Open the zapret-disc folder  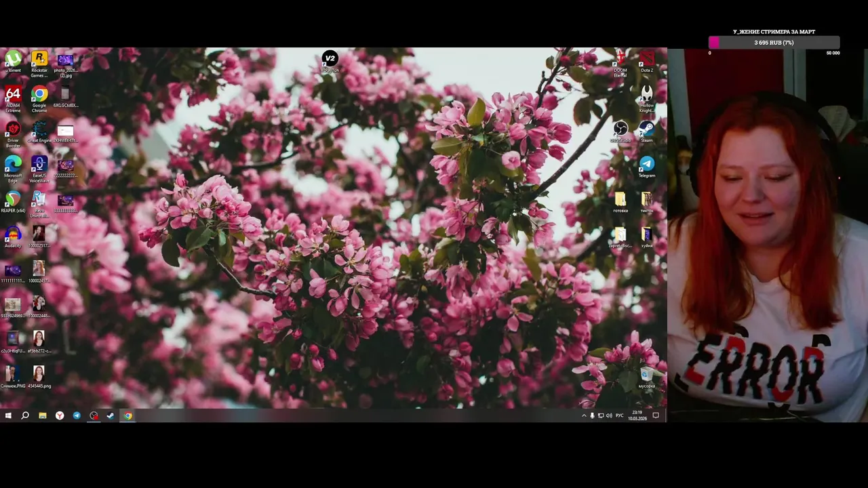click(620, 237)
